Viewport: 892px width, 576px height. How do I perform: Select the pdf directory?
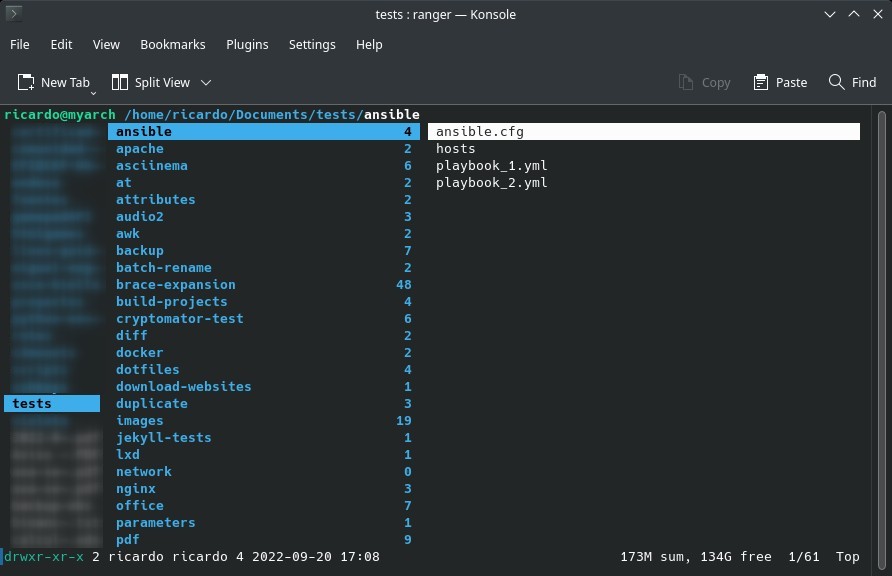[264, 540]
